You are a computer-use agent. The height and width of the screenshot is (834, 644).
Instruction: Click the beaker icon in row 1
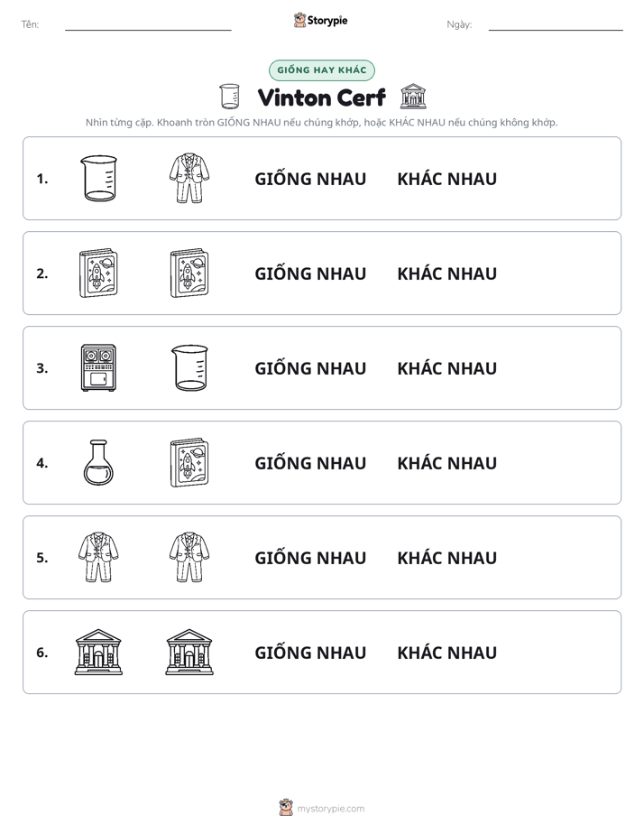98,178
